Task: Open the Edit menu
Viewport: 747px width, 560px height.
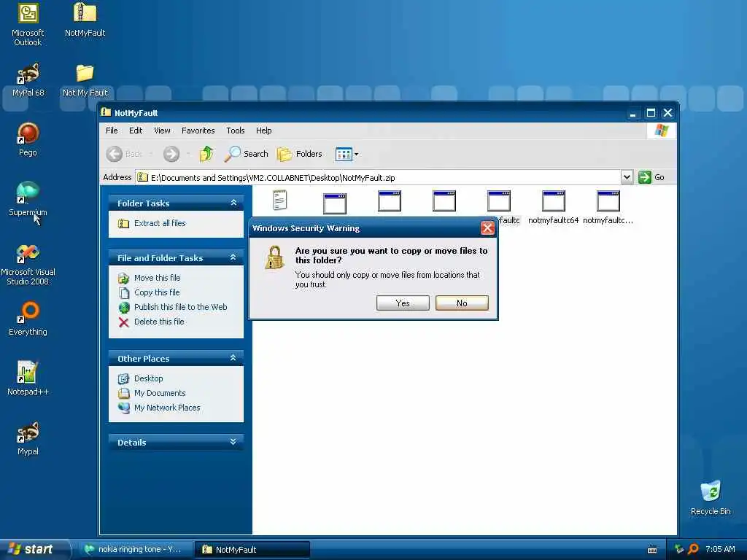Action: tap(135, 131)
